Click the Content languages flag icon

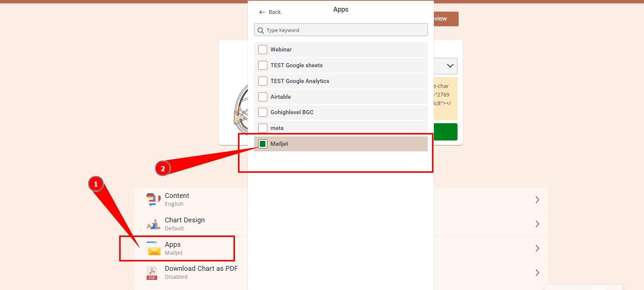tap(153, 200)
